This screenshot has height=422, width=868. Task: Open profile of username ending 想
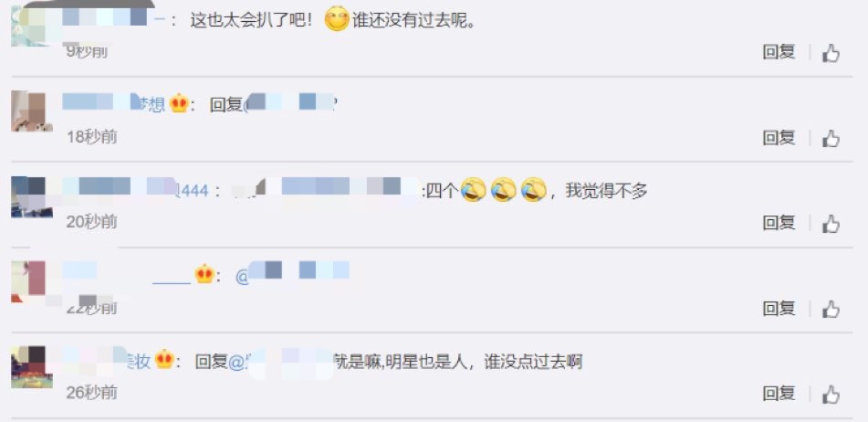[x=113, y=104]
